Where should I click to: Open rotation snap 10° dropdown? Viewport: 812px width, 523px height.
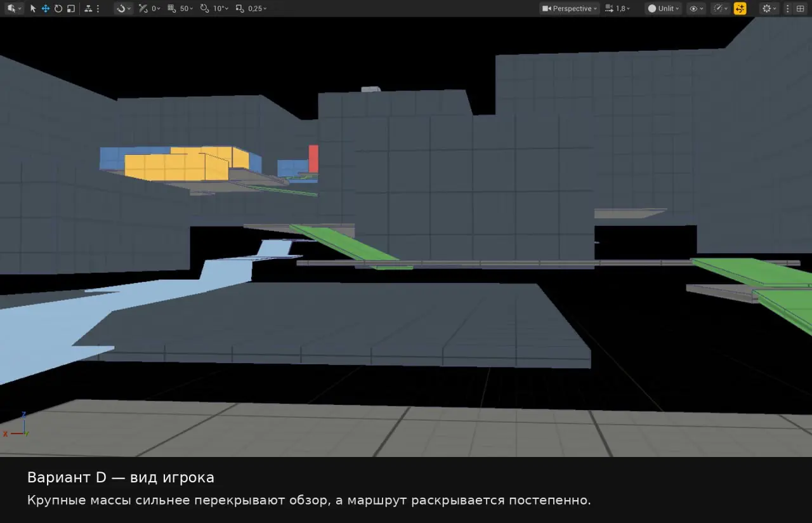[220, 8]
